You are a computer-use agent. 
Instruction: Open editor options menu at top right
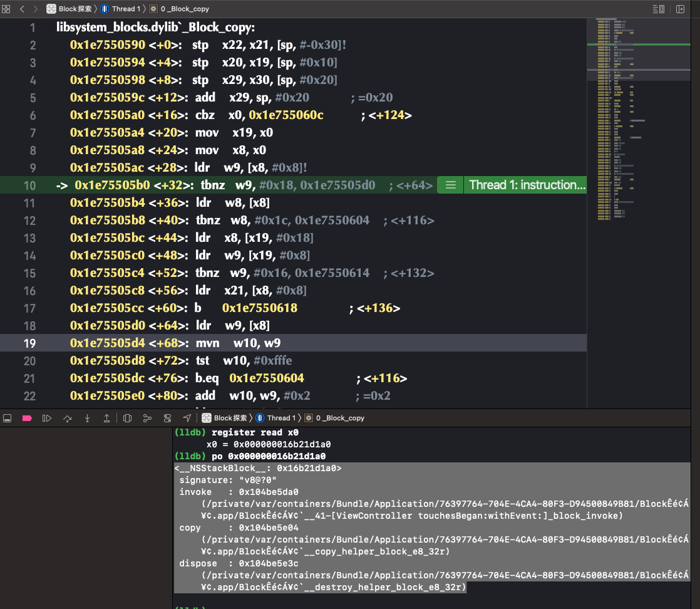659,9
